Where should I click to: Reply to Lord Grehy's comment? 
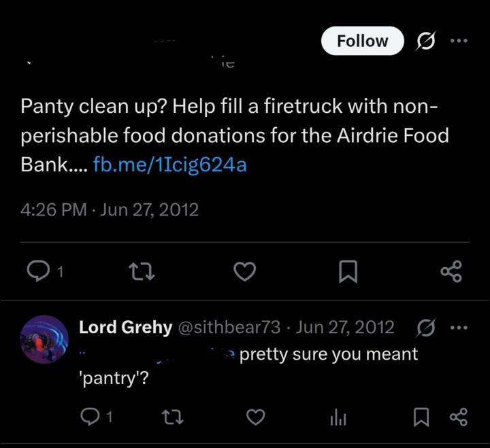91,416
